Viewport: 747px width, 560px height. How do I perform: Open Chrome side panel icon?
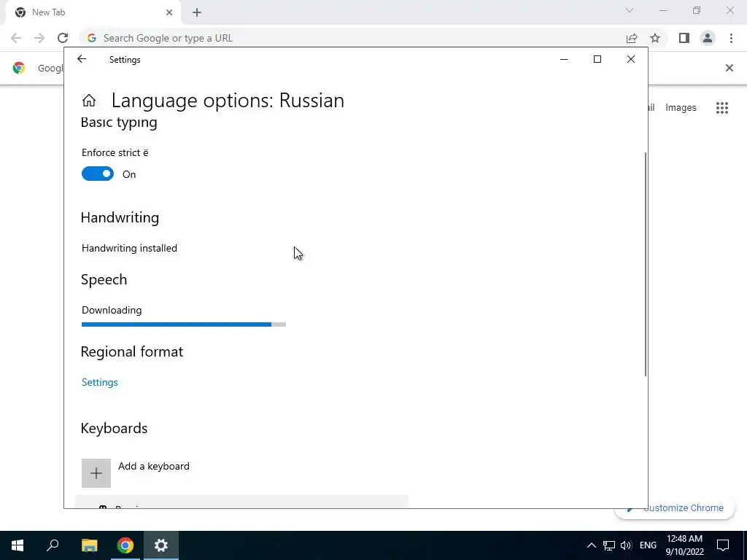pos(684,38)
